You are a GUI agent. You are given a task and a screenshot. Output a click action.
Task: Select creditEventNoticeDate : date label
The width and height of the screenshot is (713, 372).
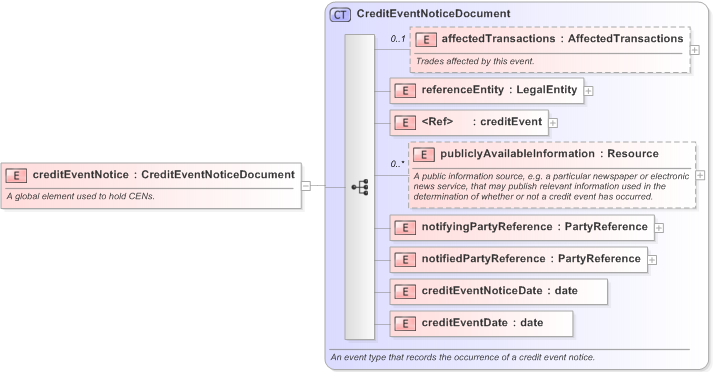coord(499,291)
